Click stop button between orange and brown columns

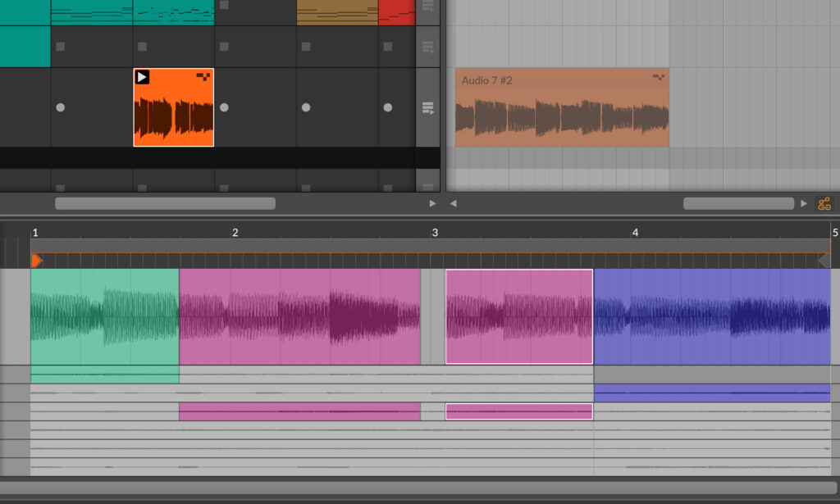click(224, 47)
